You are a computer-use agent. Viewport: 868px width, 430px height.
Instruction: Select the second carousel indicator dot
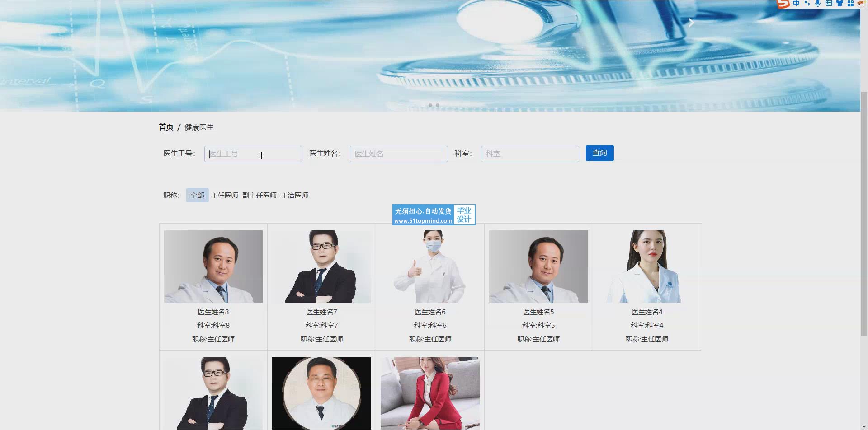[438, 105]
